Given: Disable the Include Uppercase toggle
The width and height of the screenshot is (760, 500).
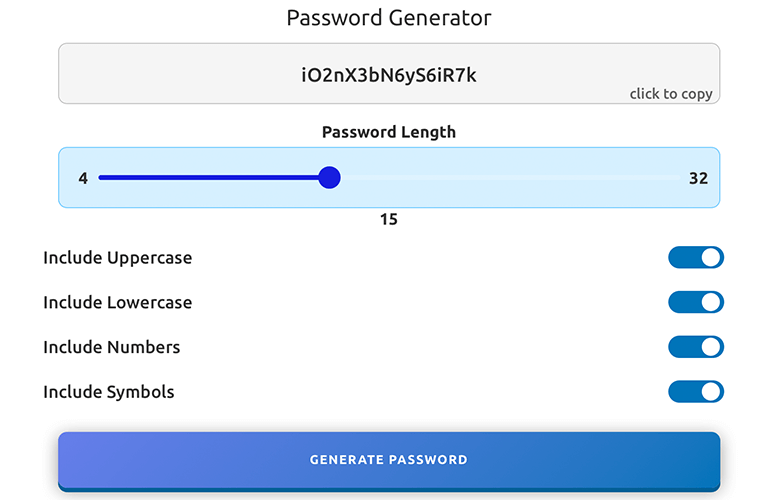Looking at the screenshot, I should 696,258.
